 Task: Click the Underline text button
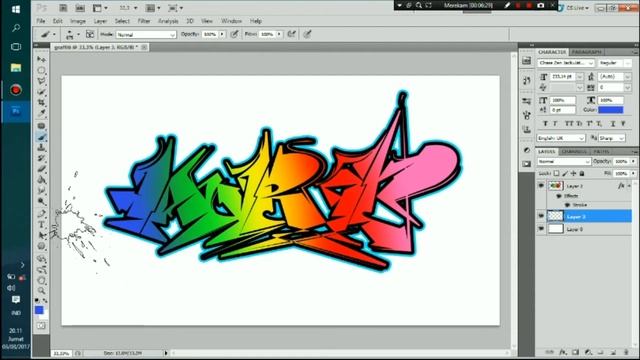coord(613,123)
